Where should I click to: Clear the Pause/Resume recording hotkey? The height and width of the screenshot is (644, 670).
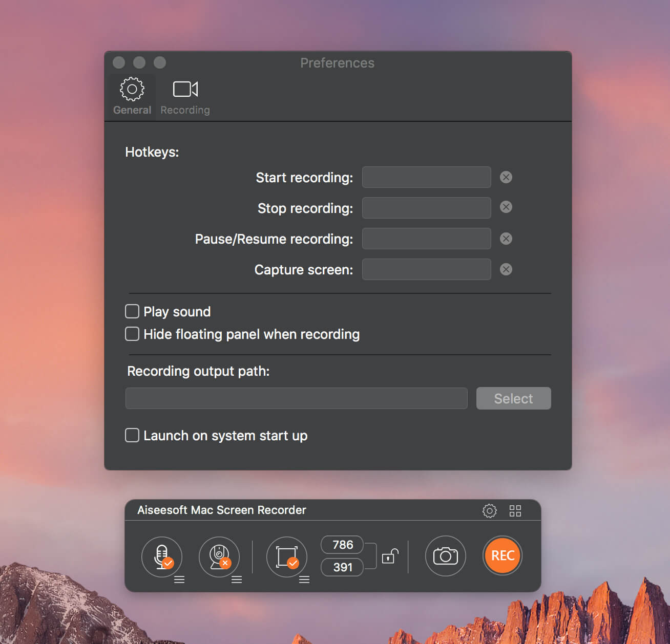pos(506,239)
